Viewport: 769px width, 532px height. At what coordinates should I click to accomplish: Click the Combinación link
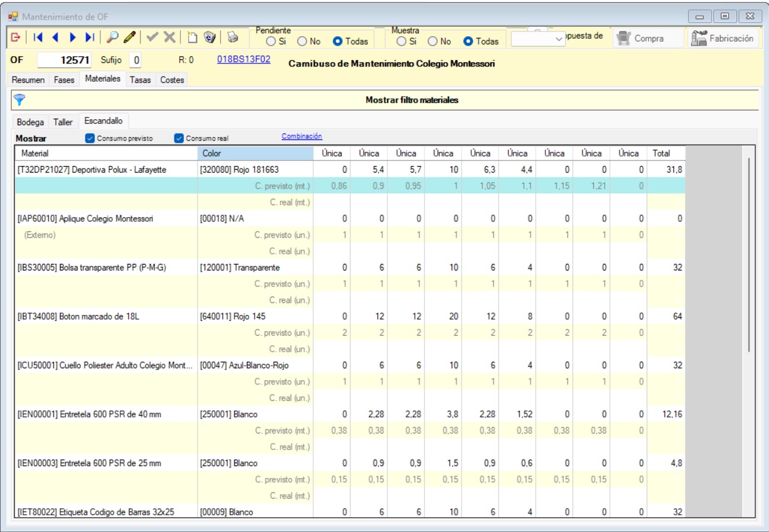(x=301, y=136)
